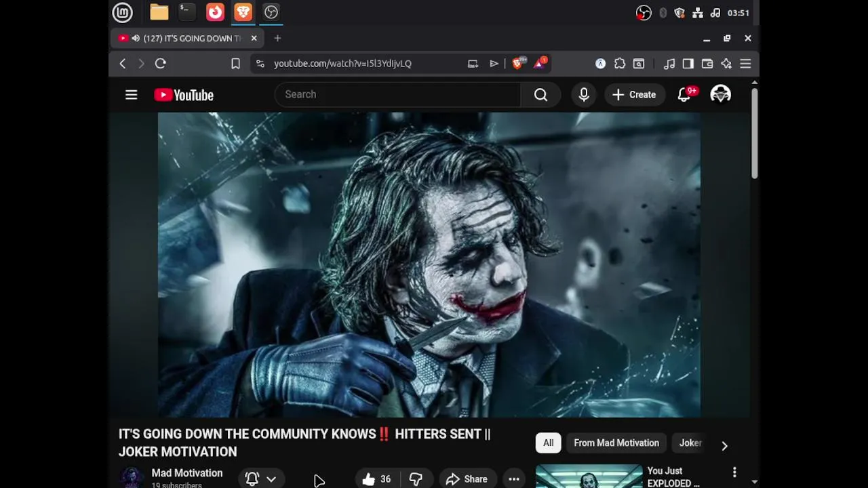868x488 pixels.
Task: Open the extensions puzzle piece menu
Action: [620, 64]
